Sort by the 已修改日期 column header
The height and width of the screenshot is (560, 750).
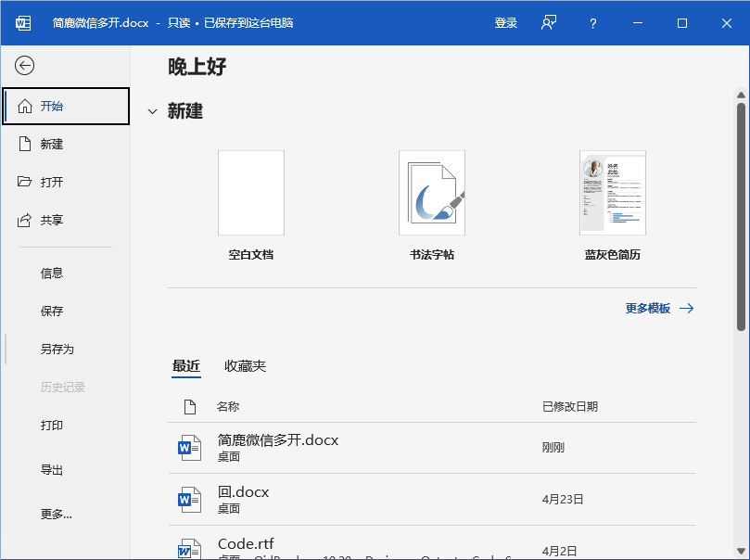(570, 406)
